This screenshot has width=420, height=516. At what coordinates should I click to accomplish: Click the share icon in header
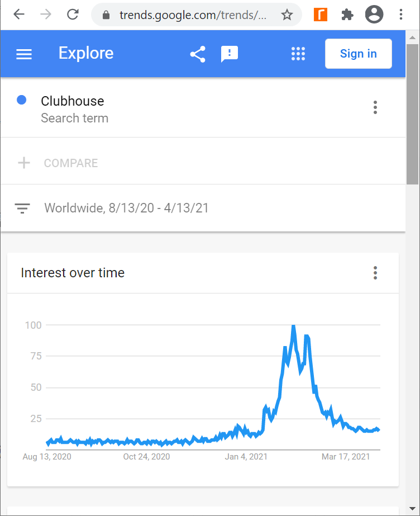point(198,54)
